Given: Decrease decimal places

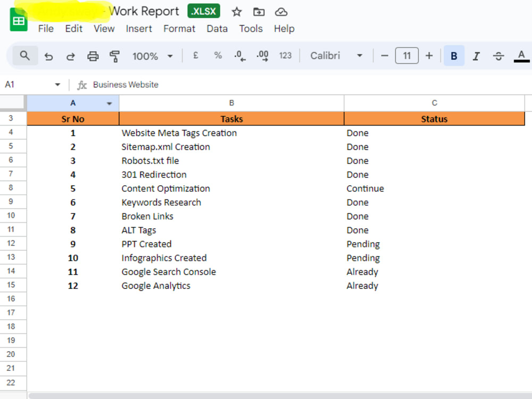Looking at the screenshot, I should pos(240,56).
